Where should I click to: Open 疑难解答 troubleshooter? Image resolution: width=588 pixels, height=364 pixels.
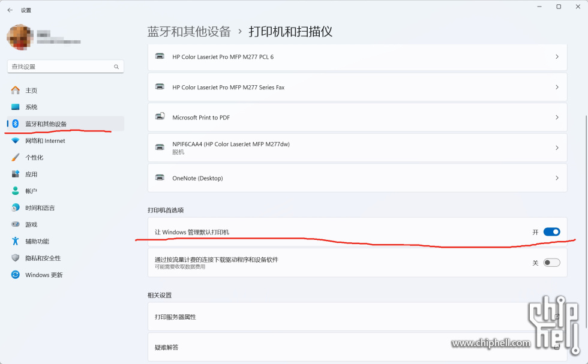pyautogui.click(x=358, y=347)
